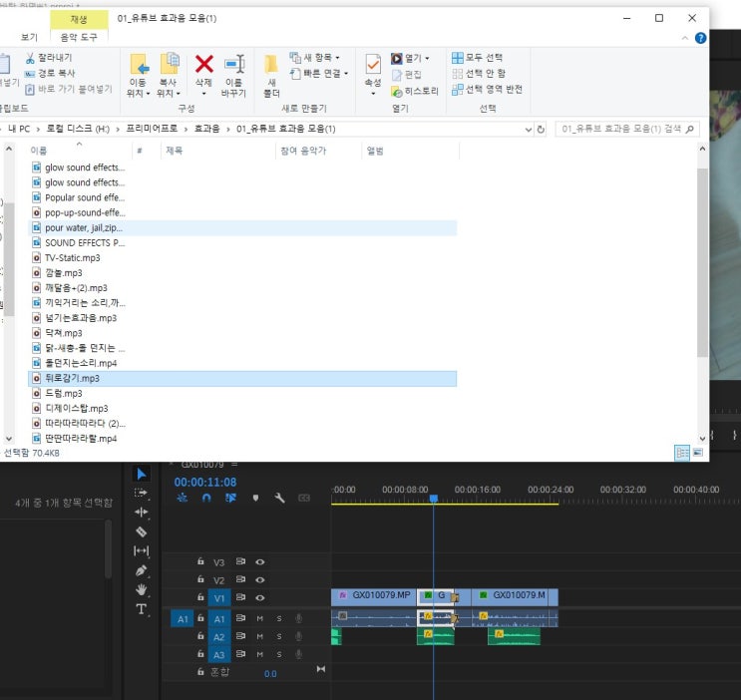Open the Open (열기) dropdown arrow
The image size is (741, 700).
click(x=427, y=58)
